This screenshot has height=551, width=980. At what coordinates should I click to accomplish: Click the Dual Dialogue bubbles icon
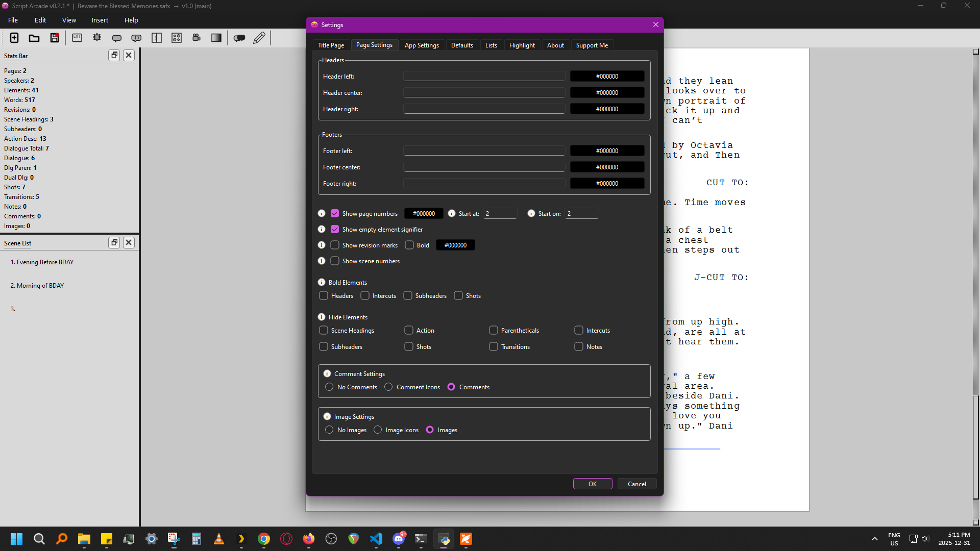coord(239,38)
